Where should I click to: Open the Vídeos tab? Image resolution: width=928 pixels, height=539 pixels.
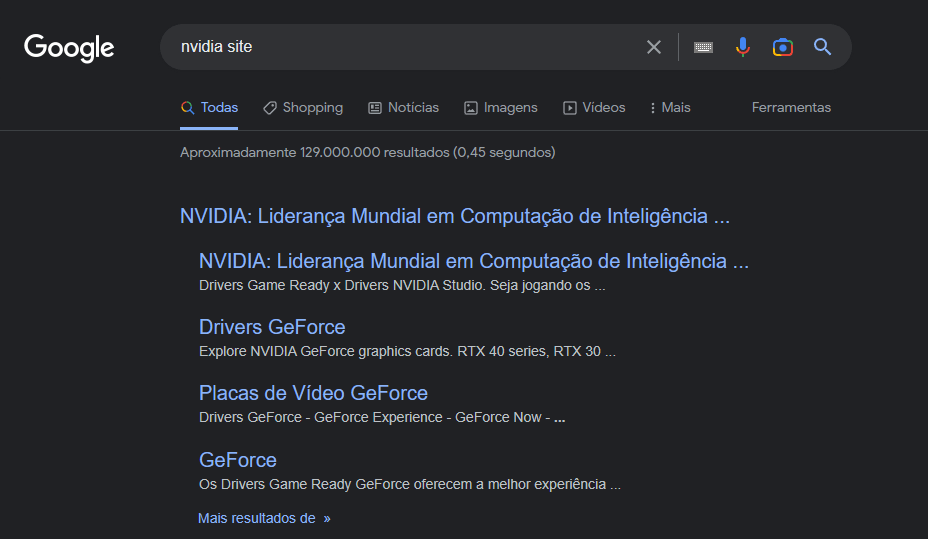(x=594, y=108)
